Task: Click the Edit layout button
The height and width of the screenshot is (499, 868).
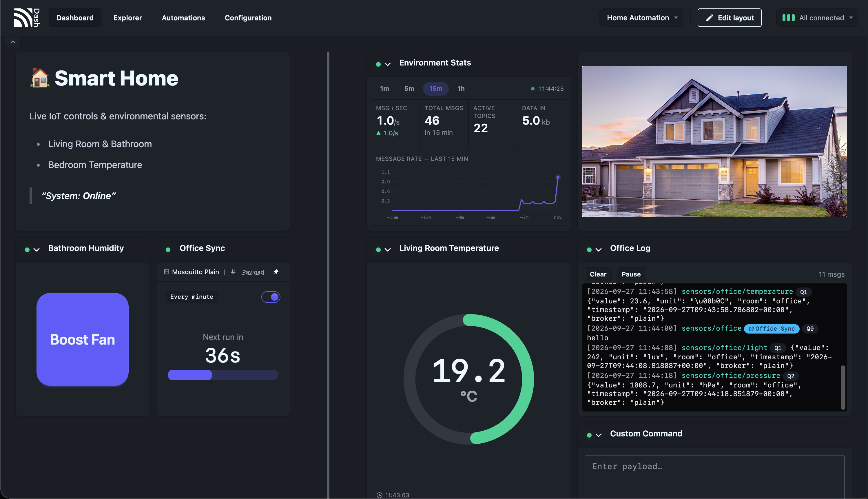Action: coord(730,18)
